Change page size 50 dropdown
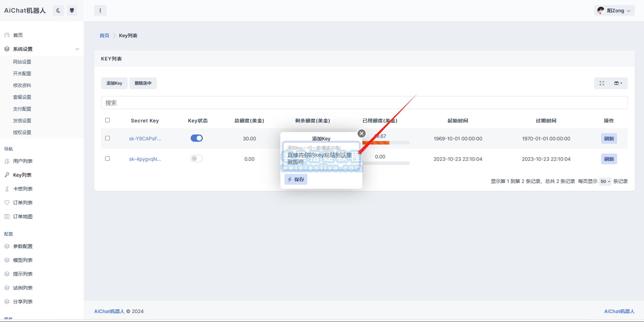Viewport: 644px width, 322px height. (605, 181)
